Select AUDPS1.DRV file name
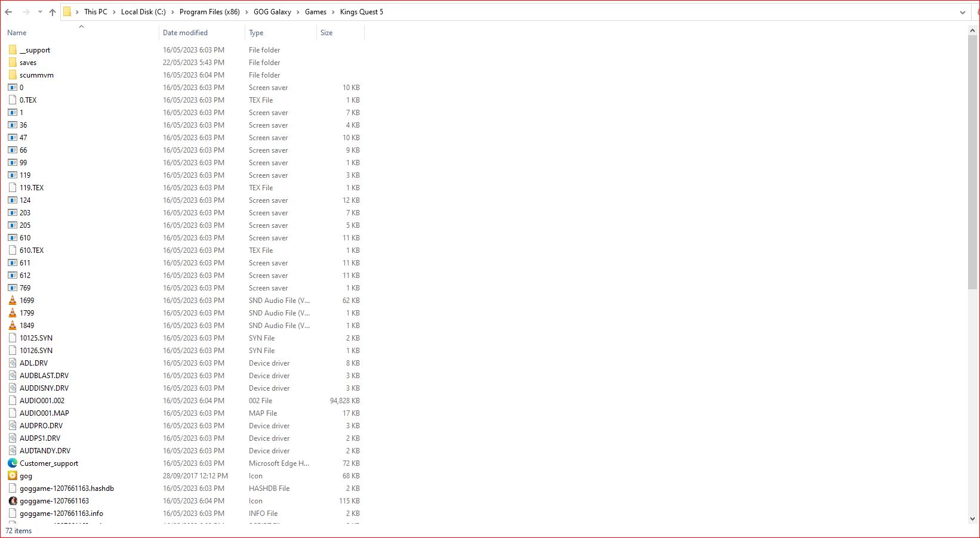The height and width of the screenshot is (538, 980). point(40,438)
